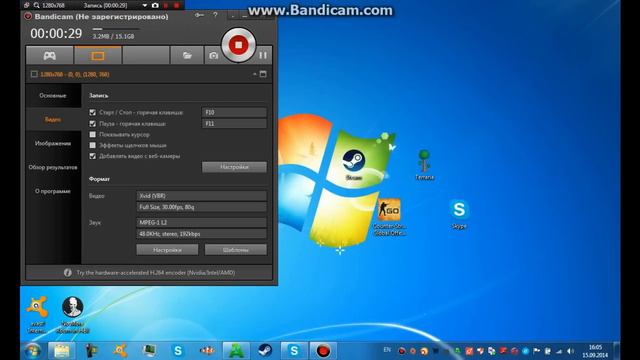Image resolution: width=640 pixels, height=360 pixels.
Task: Collapse target row with small arrow
Action: 254,74
